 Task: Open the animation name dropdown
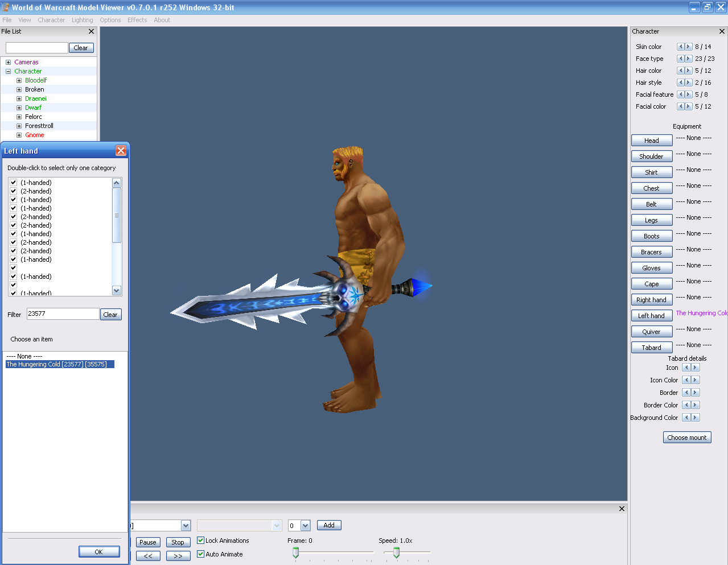186,525
